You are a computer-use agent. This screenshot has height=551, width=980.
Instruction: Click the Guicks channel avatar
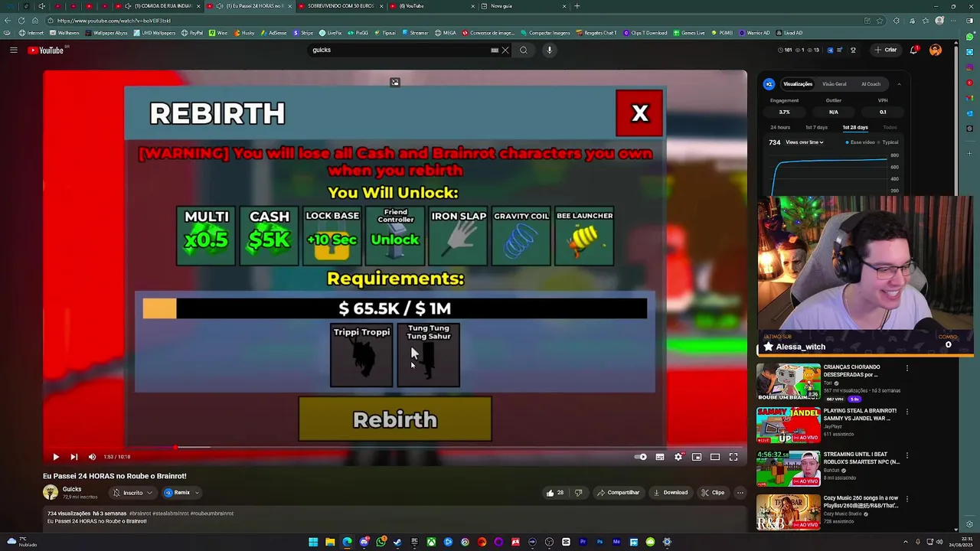point(51,493)
